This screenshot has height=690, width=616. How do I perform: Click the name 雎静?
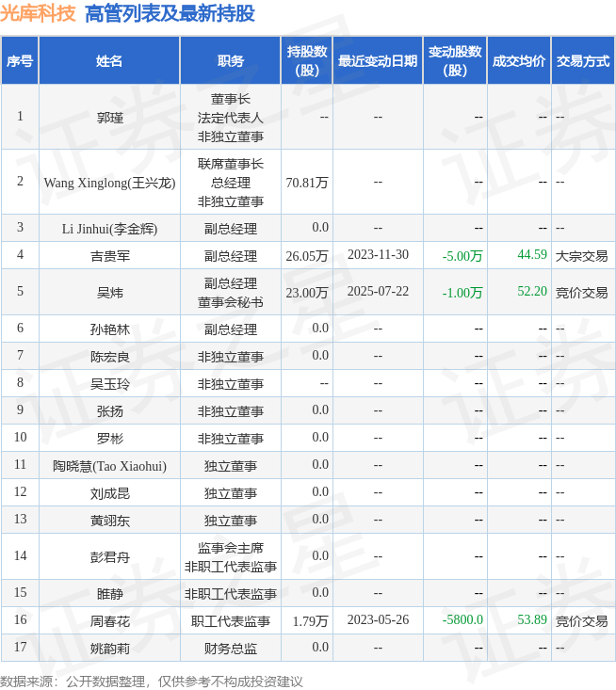110,594
